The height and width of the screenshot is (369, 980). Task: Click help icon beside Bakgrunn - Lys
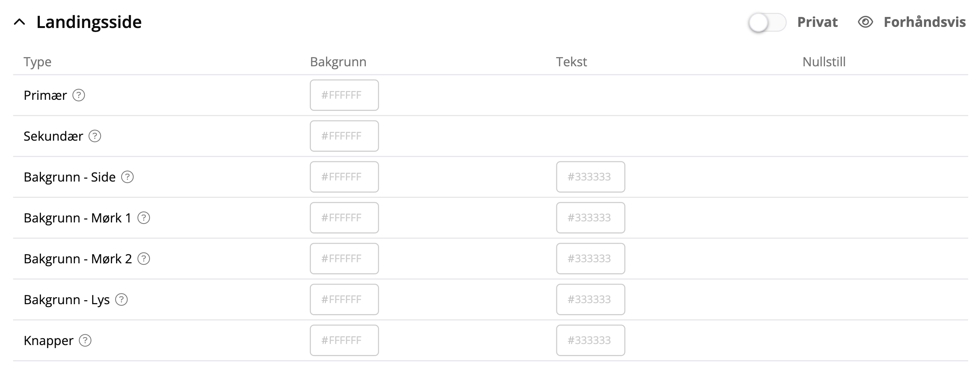point(122,300)
